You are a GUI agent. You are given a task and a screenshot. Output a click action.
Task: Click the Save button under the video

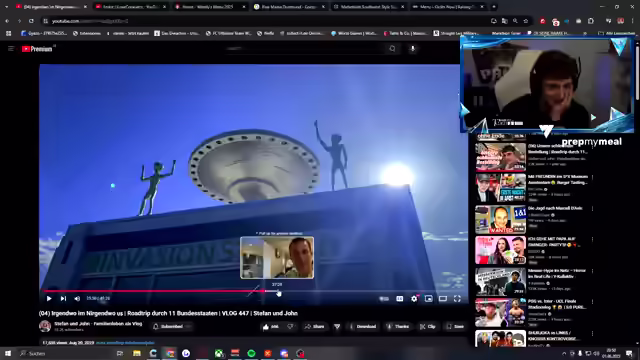pos(455,327)
